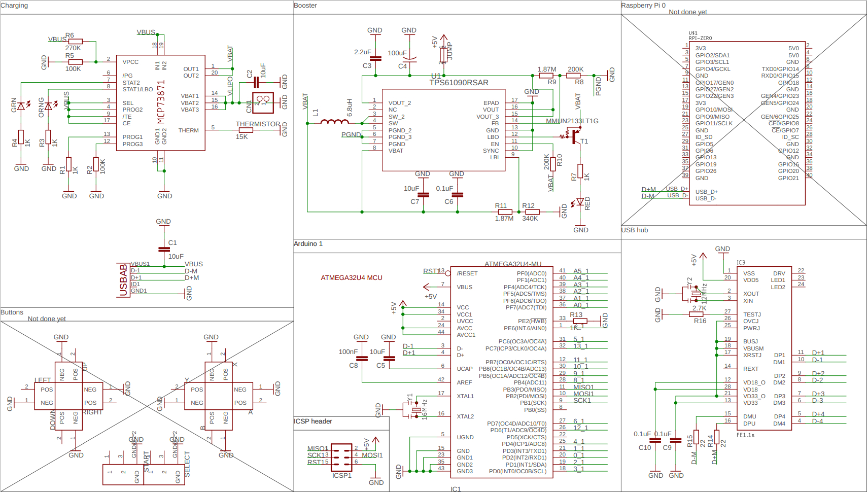This screenshot has height=493, width=868.
Task: Select the Charging section title
Action: point(14,6)
